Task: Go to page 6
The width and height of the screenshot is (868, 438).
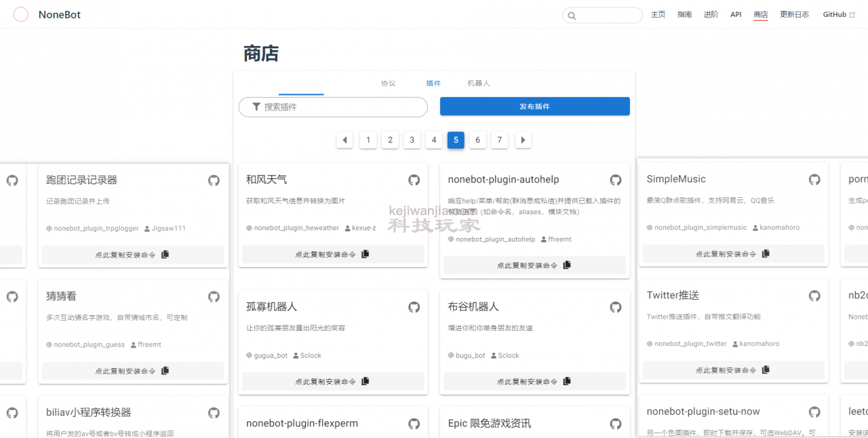Action: click(477, 140)
